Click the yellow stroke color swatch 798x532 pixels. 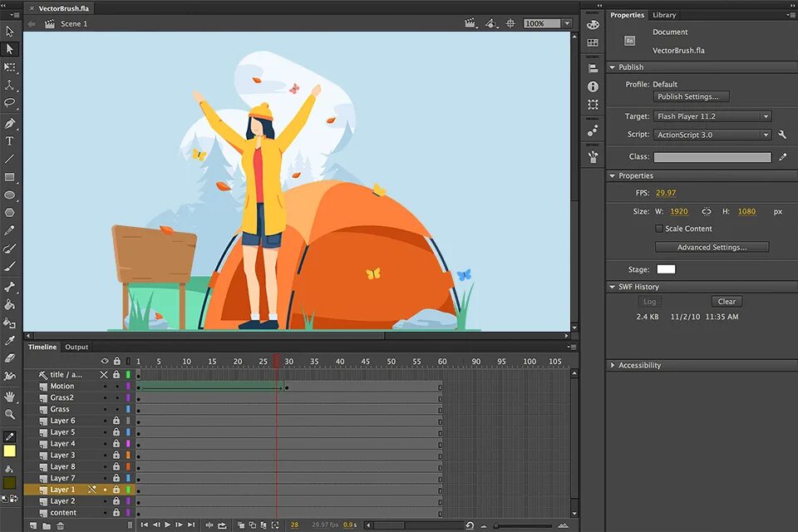tap(10, 451)
